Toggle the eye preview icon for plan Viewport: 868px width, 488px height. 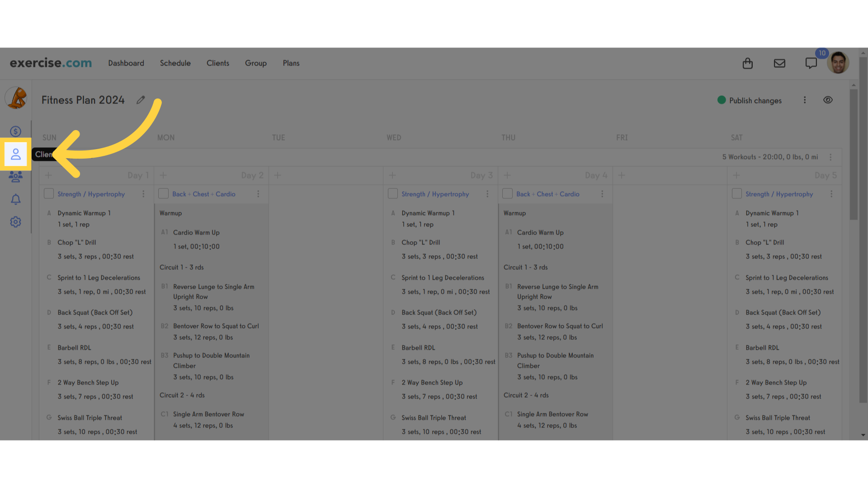(x=828, y=99)
